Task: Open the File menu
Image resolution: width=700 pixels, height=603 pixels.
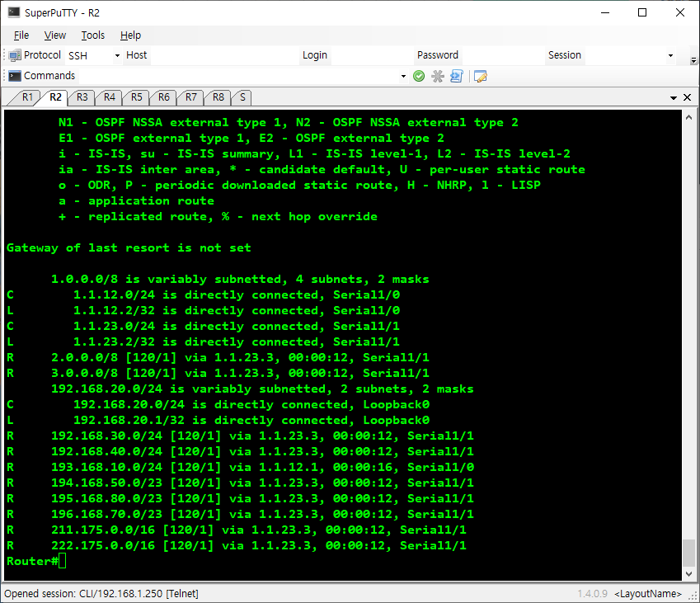Action: pyautogui.click(x=21, y=35)
